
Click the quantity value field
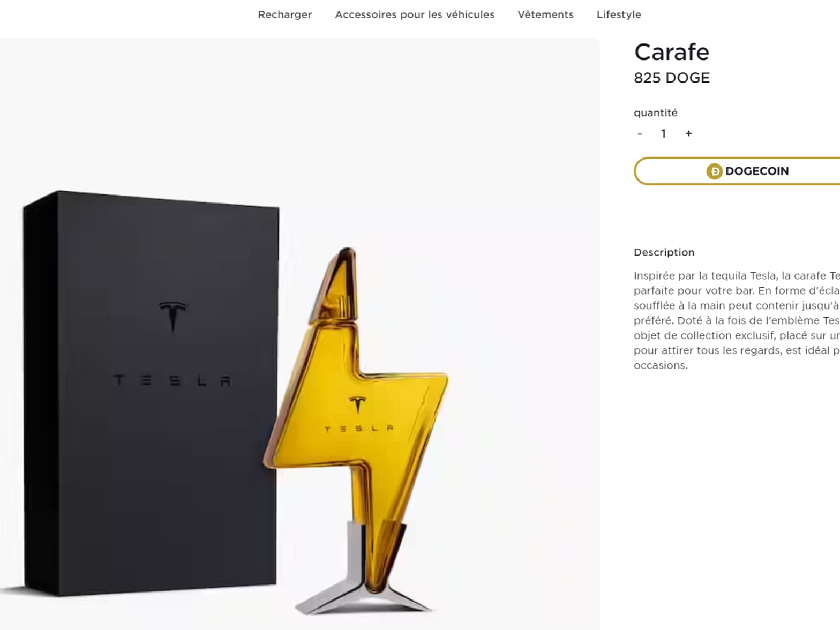(x=663, y=133)
